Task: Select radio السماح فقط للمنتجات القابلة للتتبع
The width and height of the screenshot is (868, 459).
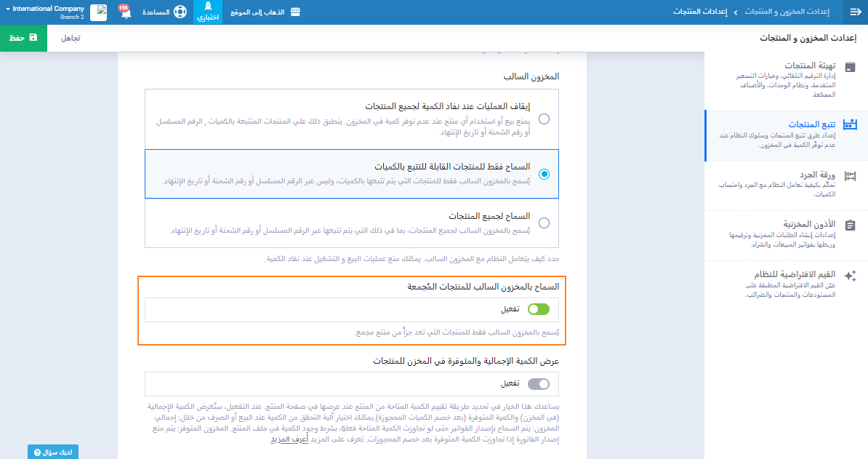Action: coord(544,174)
